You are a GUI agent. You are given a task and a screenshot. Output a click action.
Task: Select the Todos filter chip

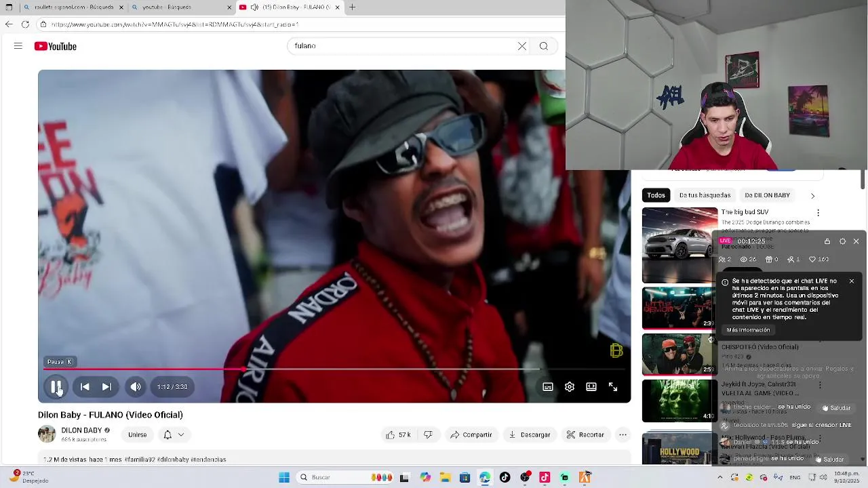click(656, 195)
